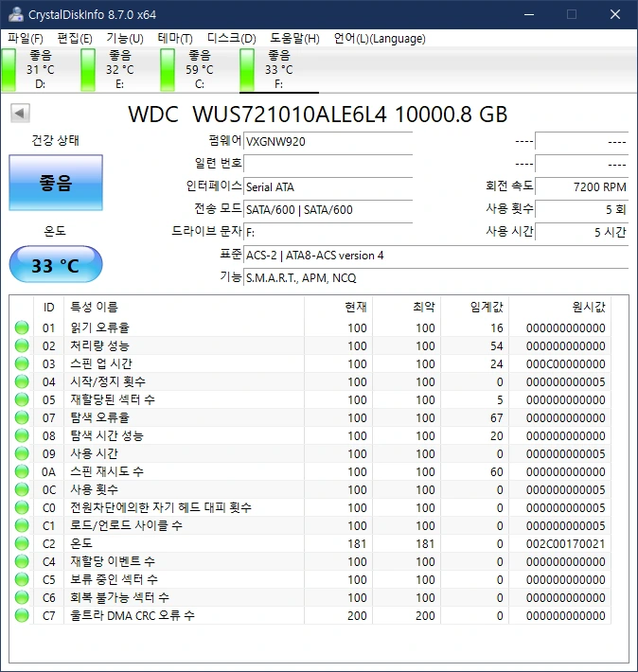638x672 pixels.
Task: Click the 최악 column header
Action: 406,307
